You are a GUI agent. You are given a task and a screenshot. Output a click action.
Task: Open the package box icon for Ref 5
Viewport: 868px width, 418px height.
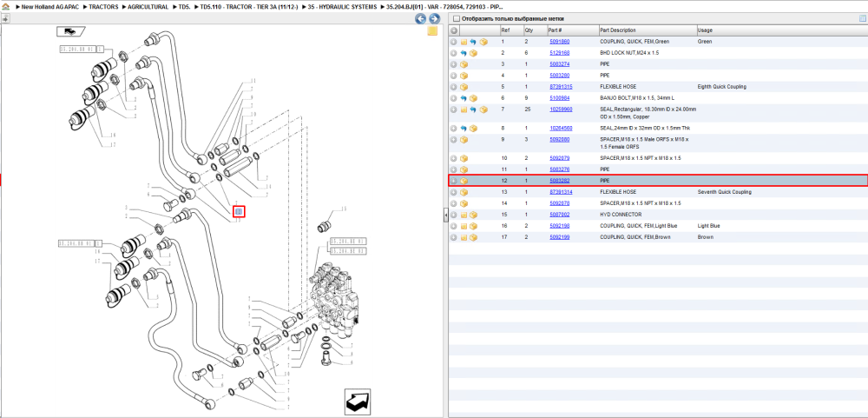[x=464, y=87]
